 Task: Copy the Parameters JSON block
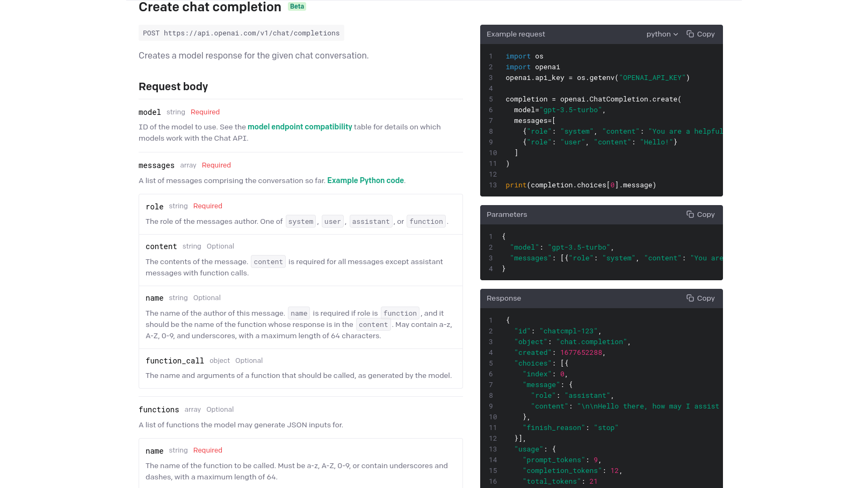point(700,214)
